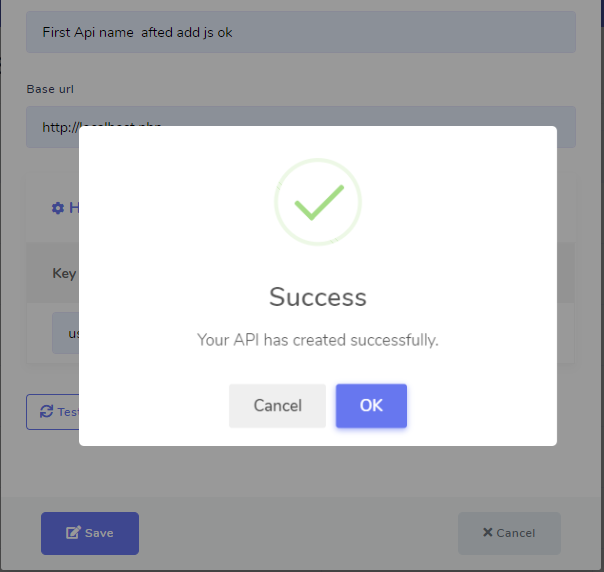604x572 pixels.
Task: Click the X icon on footer Cancel
Action: tap(487, 533)
